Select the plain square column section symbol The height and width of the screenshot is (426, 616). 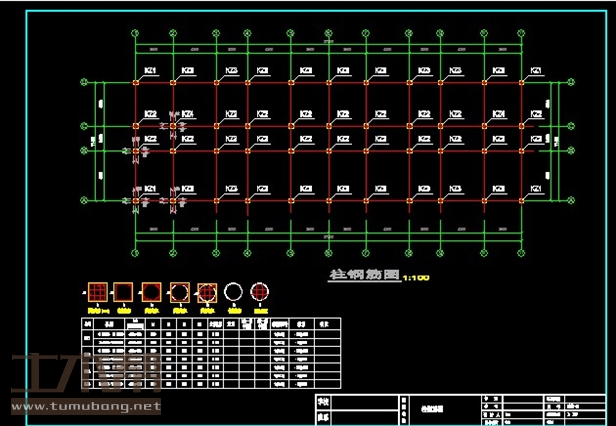125,292
